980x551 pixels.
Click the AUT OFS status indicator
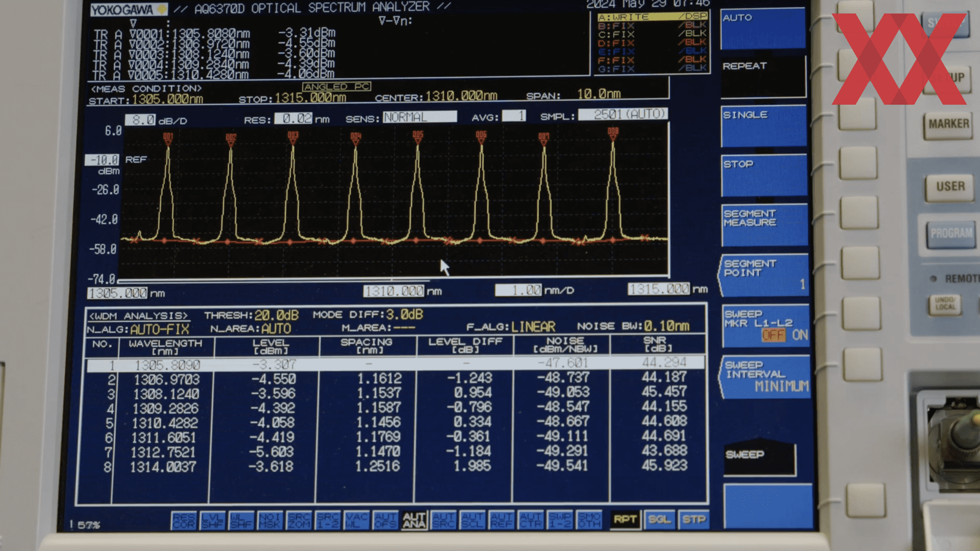tap(385, 520)
